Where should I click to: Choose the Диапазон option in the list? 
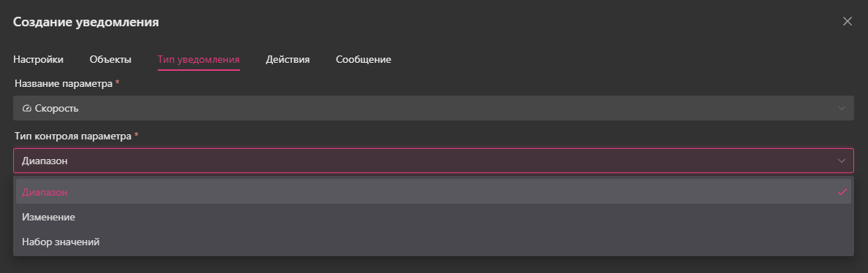pos(434,191)
